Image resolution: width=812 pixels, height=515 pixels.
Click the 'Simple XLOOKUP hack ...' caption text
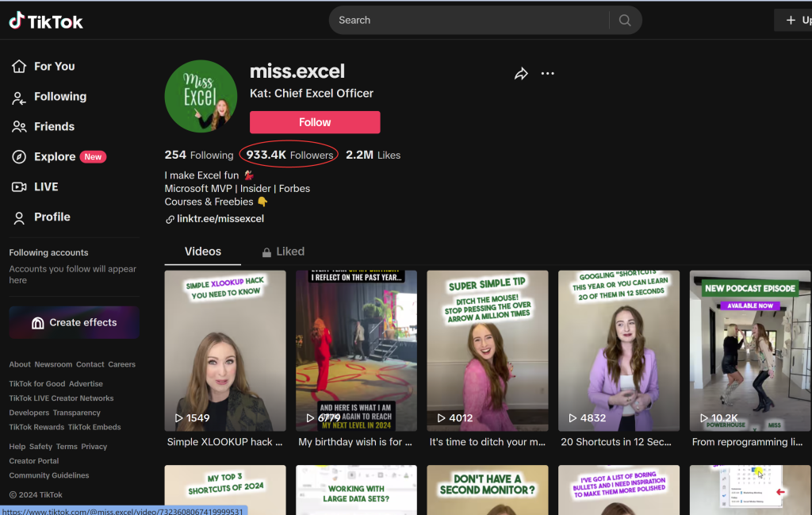[224, 442]
